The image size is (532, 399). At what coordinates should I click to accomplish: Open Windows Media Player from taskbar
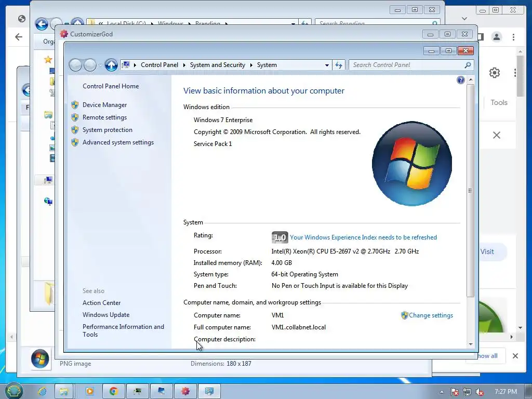[x=90, y=391]
